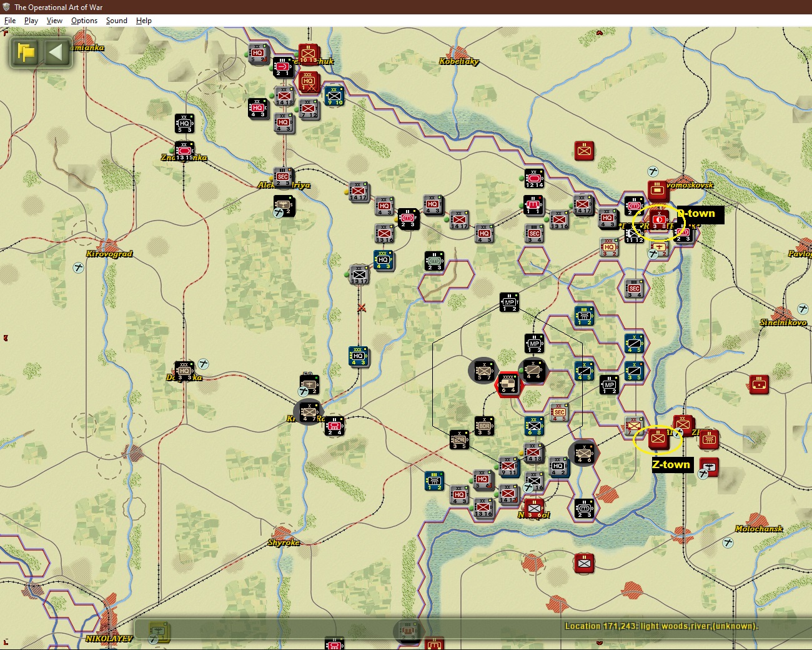
Task: Select the black HQ unit 4-2
Action: click(559, 467)
